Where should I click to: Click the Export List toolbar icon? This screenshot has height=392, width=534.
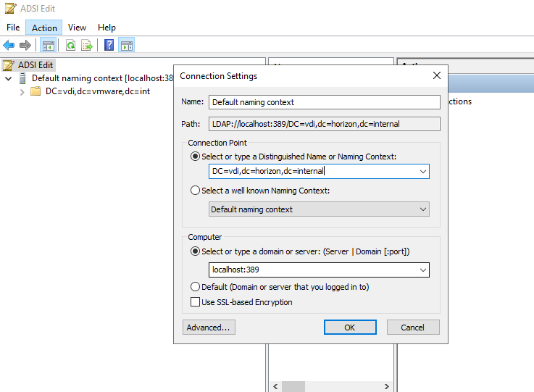pos(87,45)
